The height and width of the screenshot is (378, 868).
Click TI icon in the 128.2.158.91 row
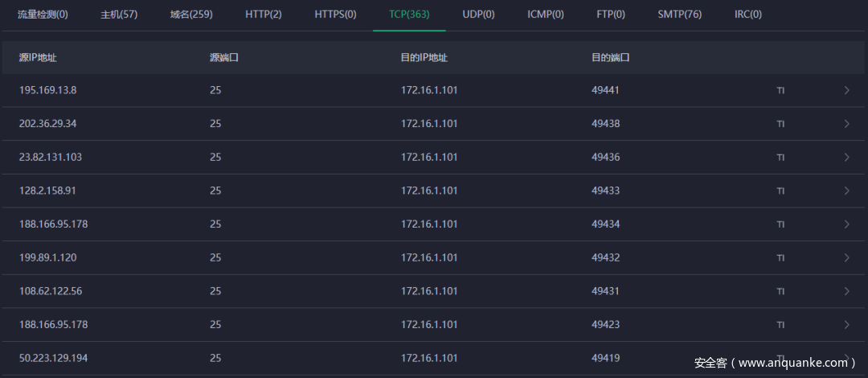click(x=780, y=191)
